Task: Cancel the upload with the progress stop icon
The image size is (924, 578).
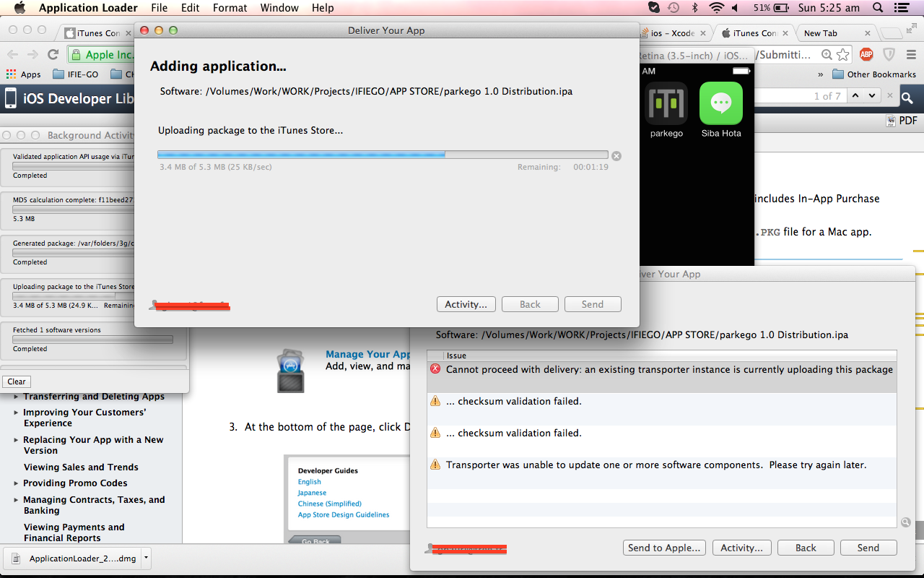Action: click(x=616, y=156)
